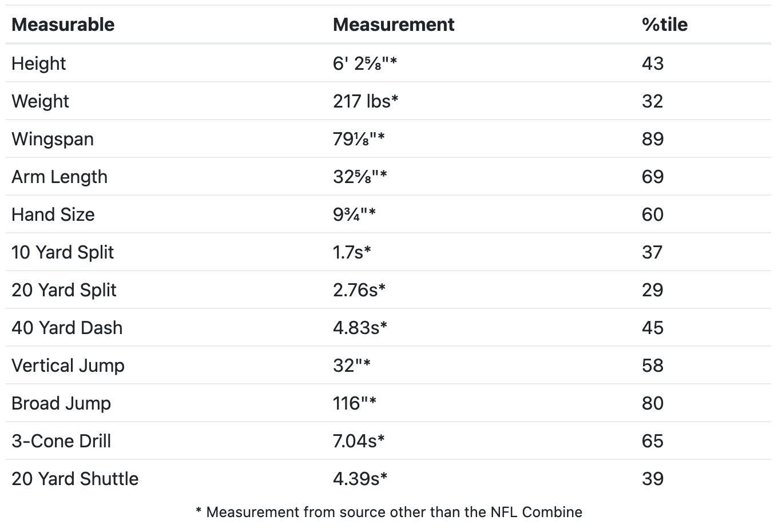Select the 20 Yard Shuttle row label

(75, 478)
